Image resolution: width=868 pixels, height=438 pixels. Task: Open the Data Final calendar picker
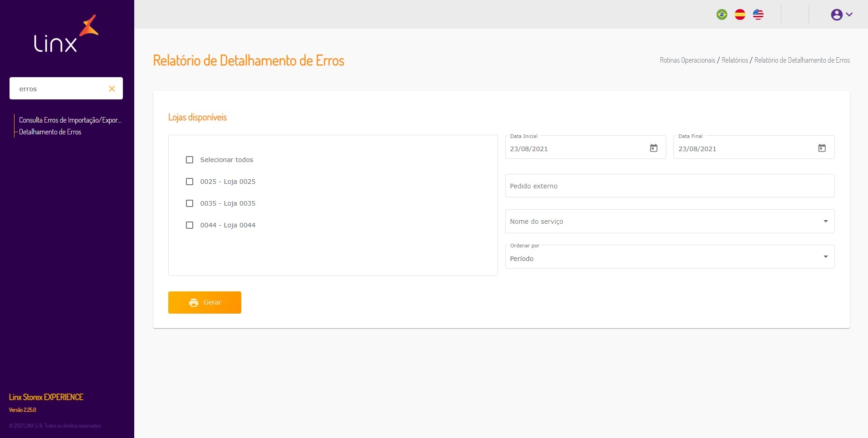pos(822,148)
